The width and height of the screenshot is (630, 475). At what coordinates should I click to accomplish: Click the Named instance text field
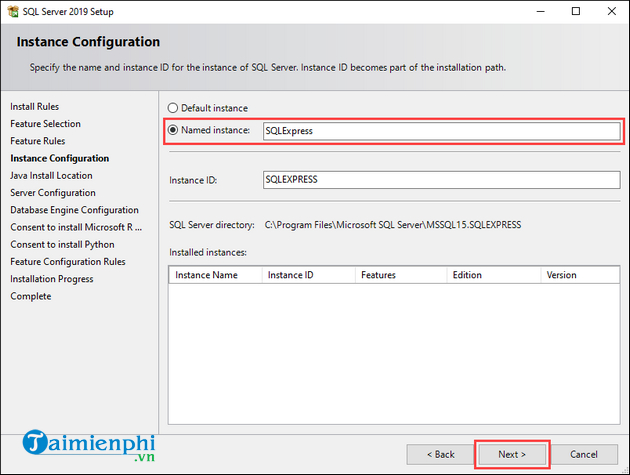point(441,131)
